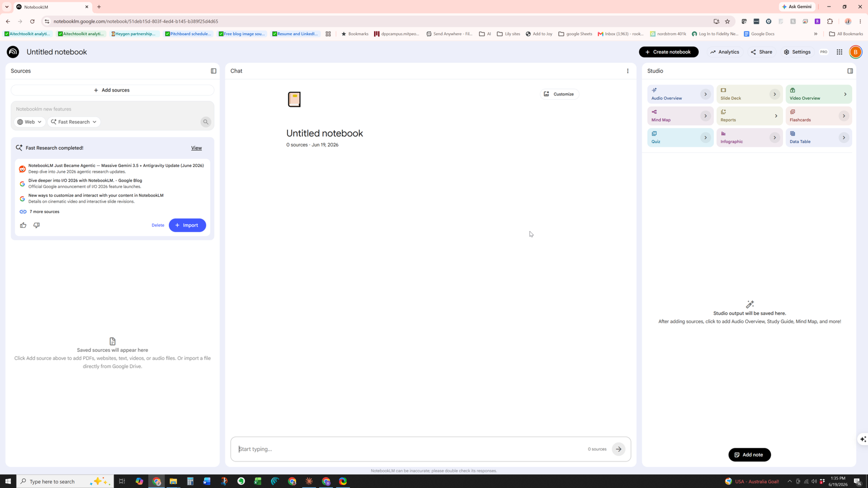Open File Explorer from taskbar
The image size is (868, 488).
coord(173,481)
